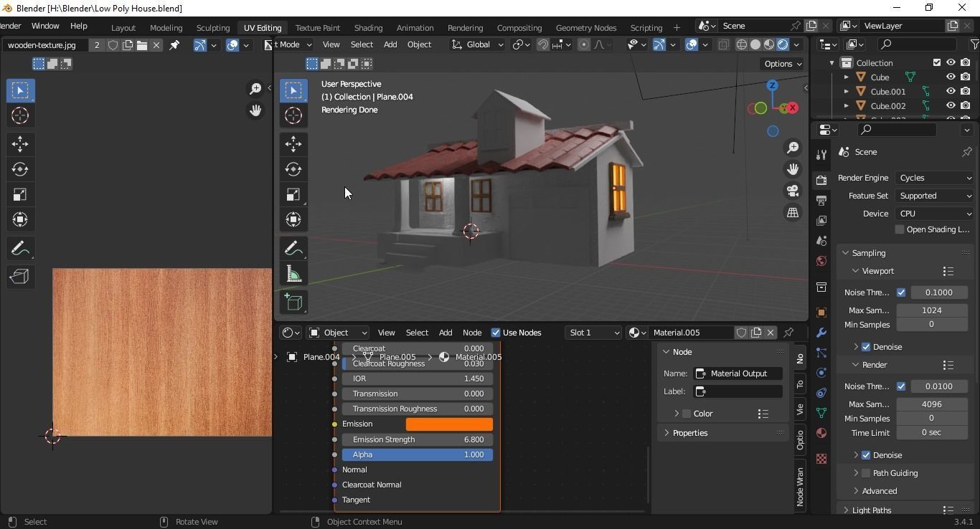The width and height of the screenshot is (980, 529).
Task: Open Global transform orientation dropdown
Action: tap(478, 44)
